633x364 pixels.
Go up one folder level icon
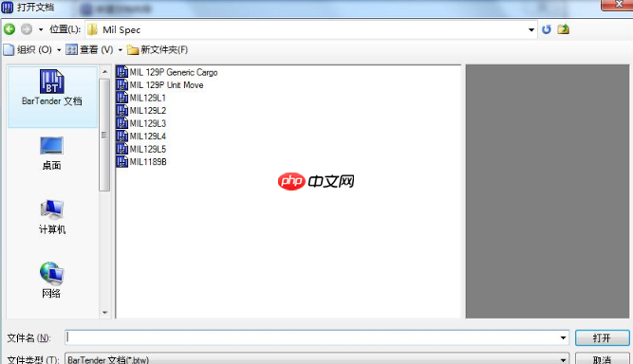563,29
